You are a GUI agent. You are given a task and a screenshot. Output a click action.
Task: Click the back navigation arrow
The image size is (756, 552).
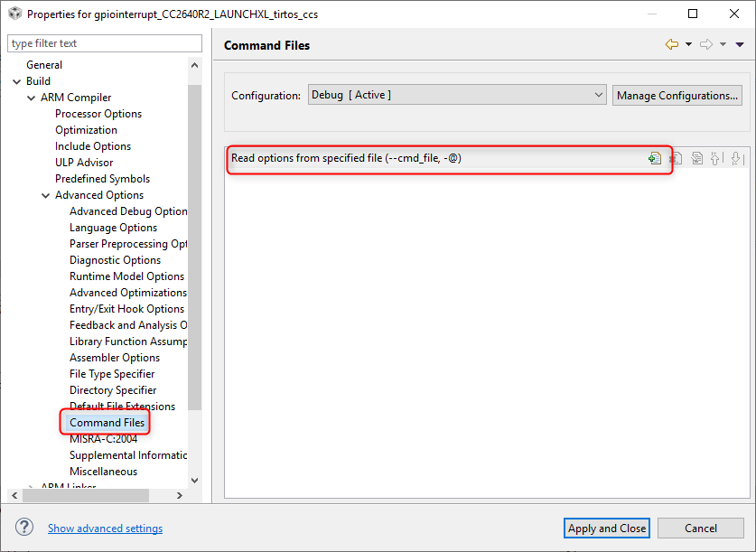(673, 43)
